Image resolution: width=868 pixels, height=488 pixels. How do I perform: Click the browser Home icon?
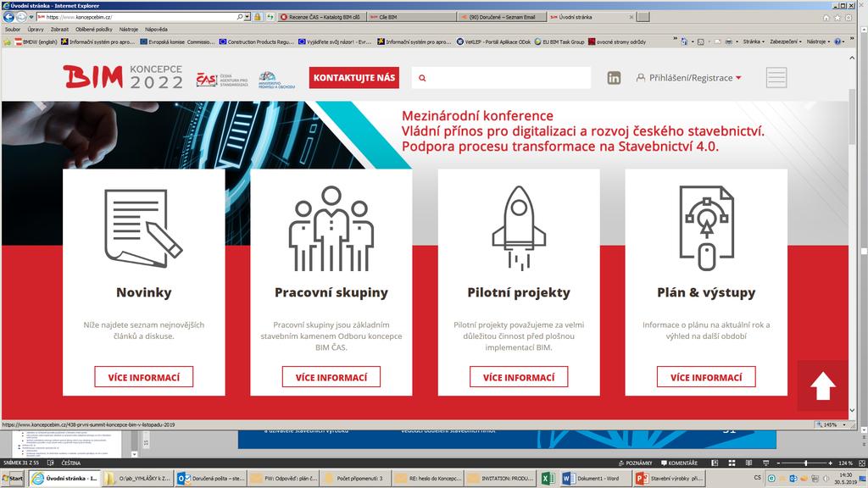(x=826, y=18)
